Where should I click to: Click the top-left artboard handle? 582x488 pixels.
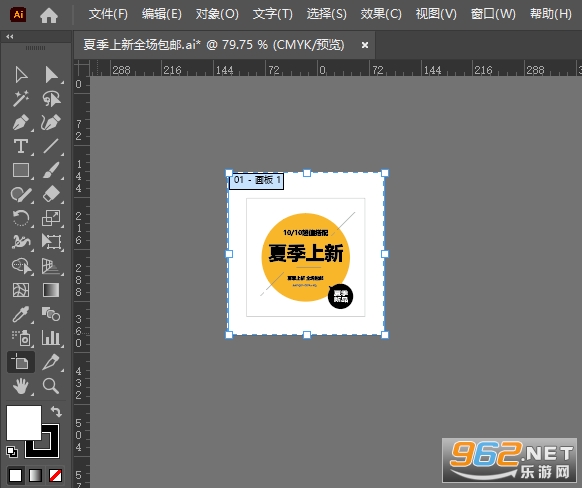[x=229, y=173]
